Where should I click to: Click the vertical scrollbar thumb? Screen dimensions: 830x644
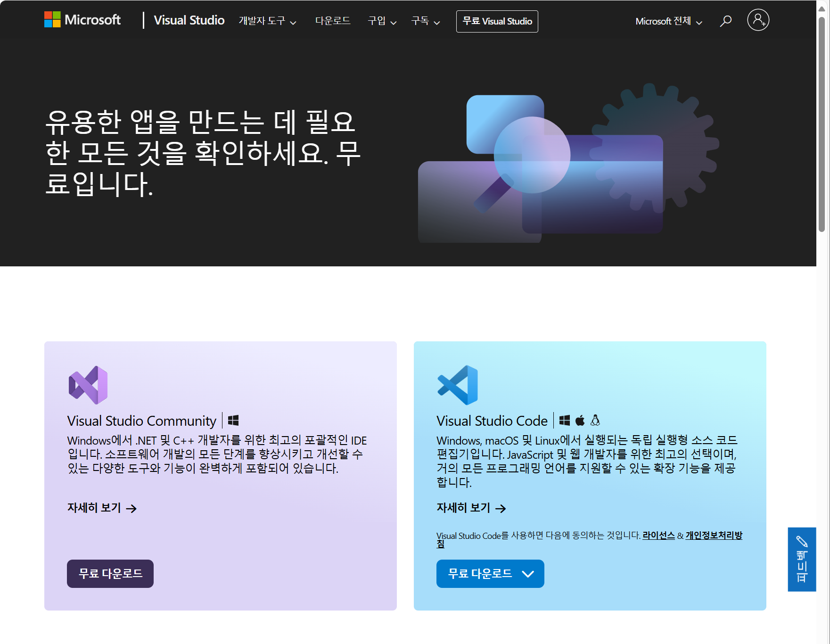click(x=822, y=124)
